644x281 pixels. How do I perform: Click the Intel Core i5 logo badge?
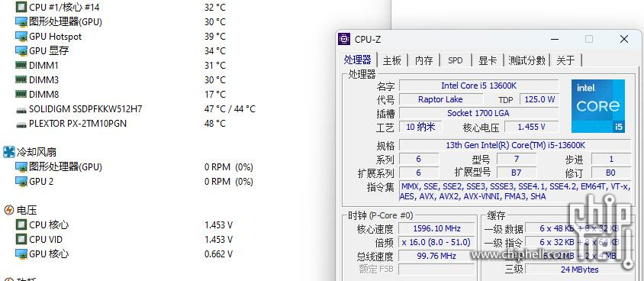(598, 106)
